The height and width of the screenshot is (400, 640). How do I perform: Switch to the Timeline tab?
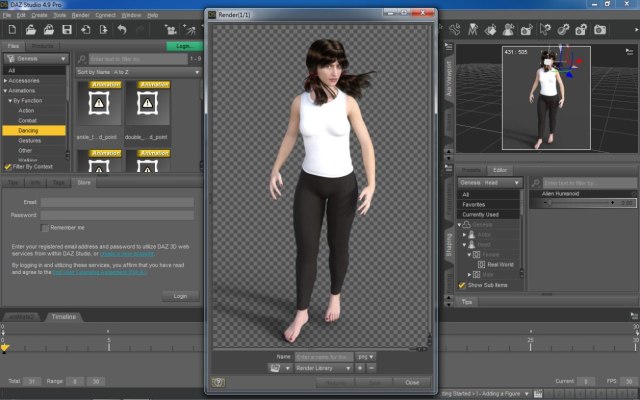[x=62, y=317]
